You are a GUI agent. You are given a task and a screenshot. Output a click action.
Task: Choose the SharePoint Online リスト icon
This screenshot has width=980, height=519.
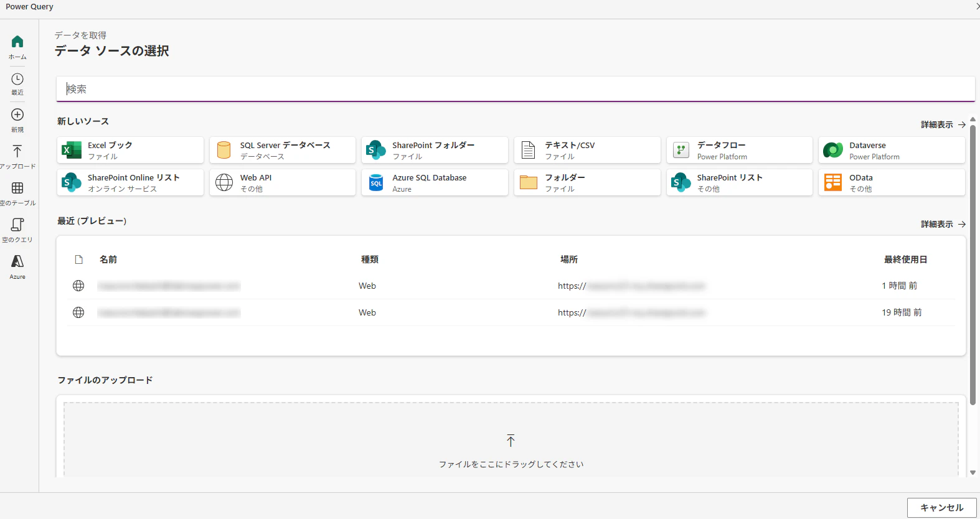tap(72, 182)
